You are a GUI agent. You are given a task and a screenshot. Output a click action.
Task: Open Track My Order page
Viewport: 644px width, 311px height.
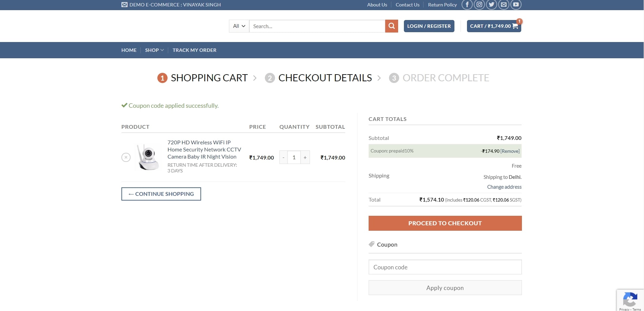pyautogui.click(x=194, y=50)
